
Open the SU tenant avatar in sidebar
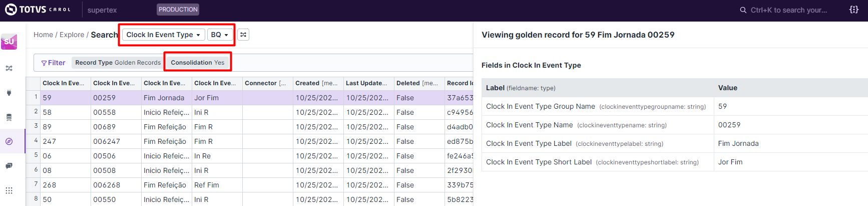tap(9, 42)
